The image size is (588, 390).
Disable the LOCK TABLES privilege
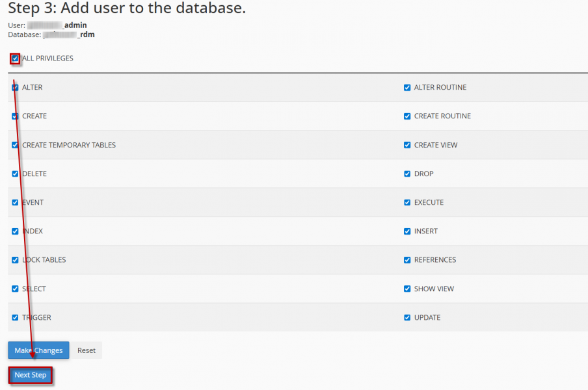point(15,260)
